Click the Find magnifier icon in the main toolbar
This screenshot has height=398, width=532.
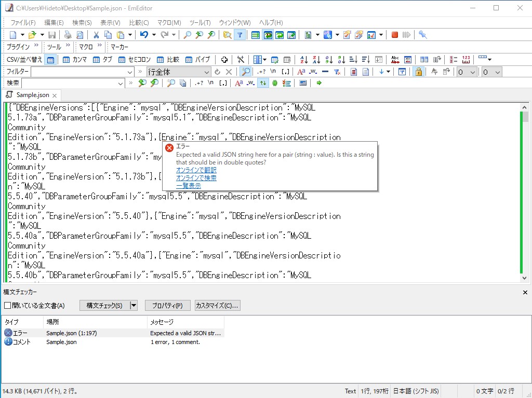(x=187, y=35)
